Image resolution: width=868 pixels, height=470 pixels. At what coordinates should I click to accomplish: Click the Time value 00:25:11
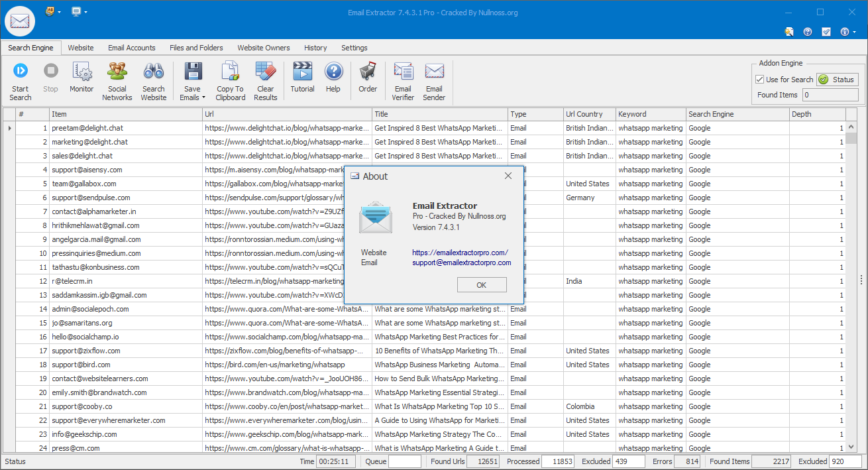pyautogui.click(x=335, y=461)
